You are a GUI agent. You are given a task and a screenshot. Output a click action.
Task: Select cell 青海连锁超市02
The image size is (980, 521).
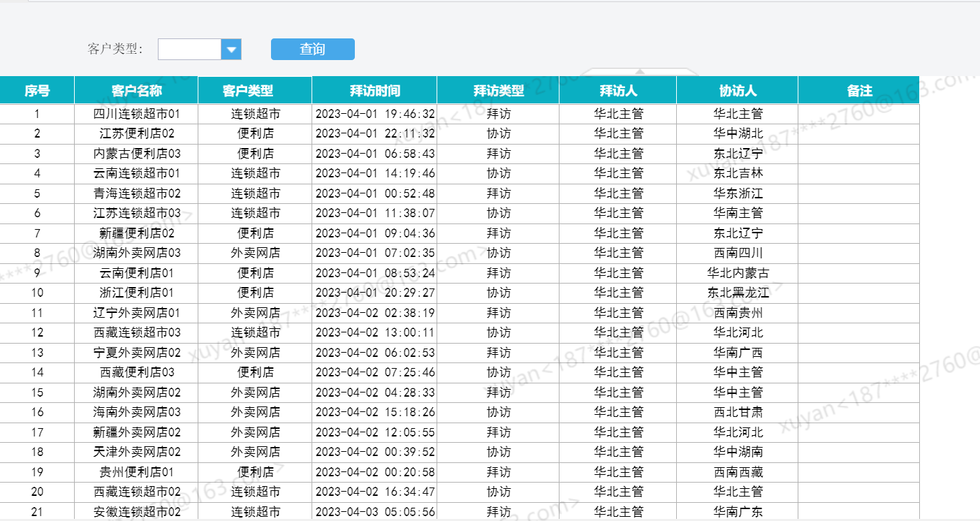(136, 193)
